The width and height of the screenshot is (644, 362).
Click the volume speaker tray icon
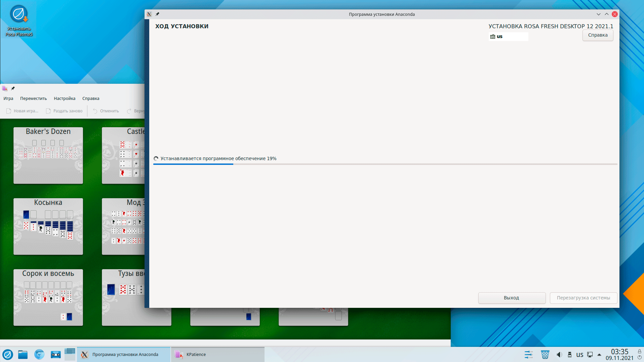pyautogui.click(x=559, y=355)
